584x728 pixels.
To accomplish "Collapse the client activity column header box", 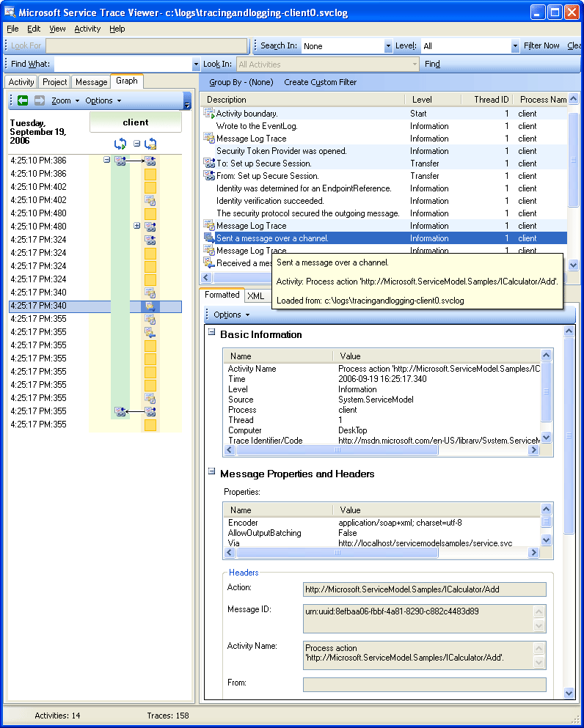I will (136, 144).
